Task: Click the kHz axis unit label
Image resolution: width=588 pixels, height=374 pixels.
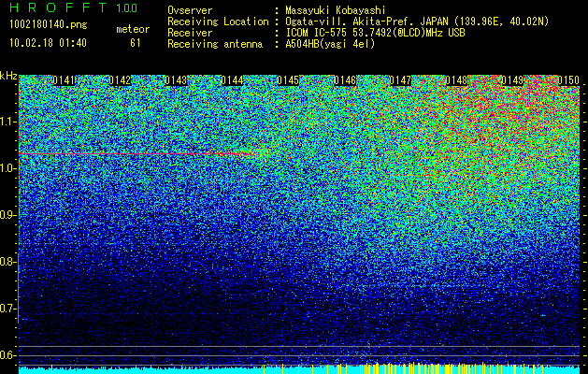Action: [x=8, y=76]
